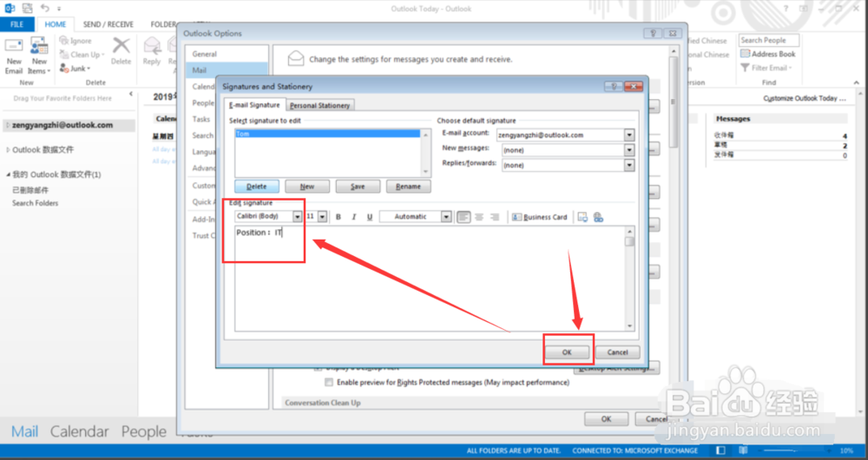Click the Help button in Outlook Options
Screen dimensions: 868x460
coord(653,33)
